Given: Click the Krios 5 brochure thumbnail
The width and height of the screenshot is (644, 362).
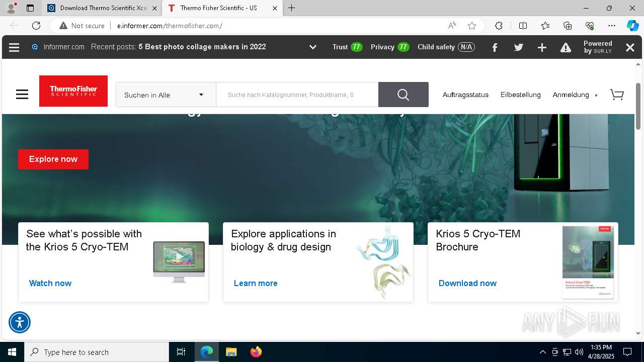Looking at the screenshot, I should [x=588, y=262].
